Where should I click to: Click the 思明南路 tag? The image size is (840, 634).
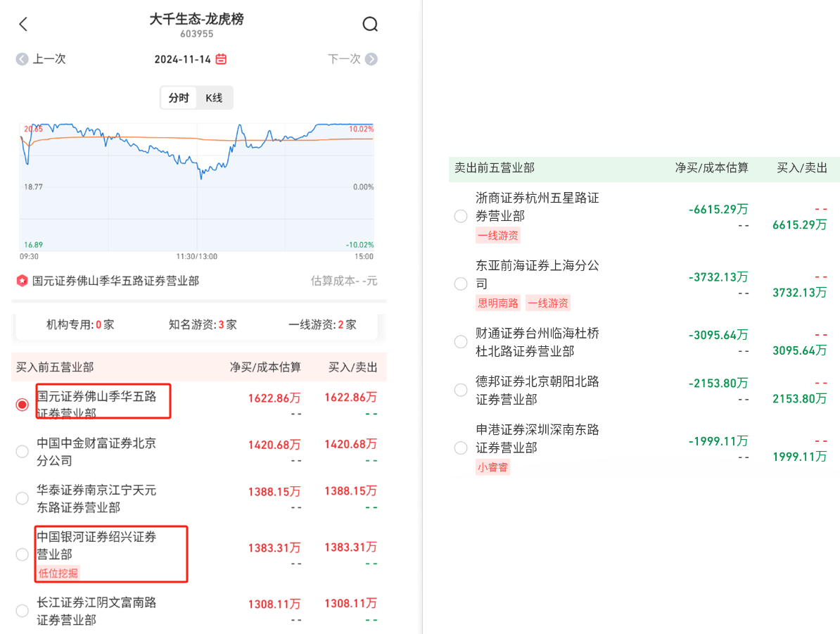[498, 303]
